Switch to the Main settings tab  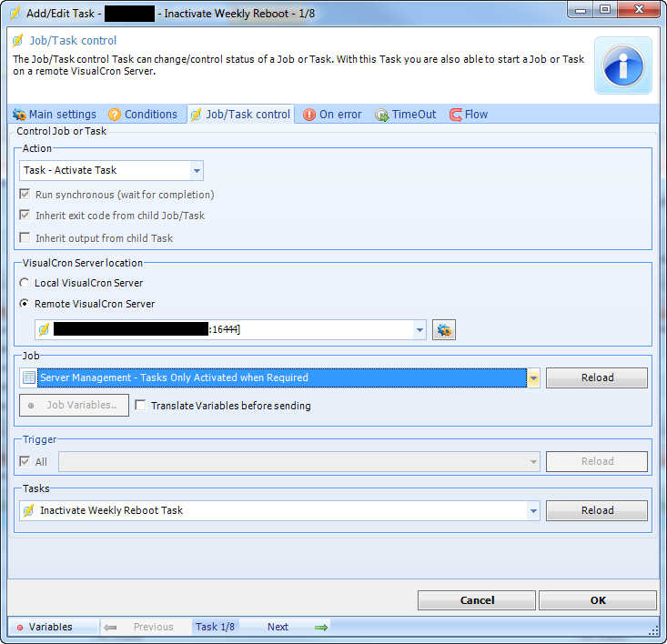[x=55, y=115]
